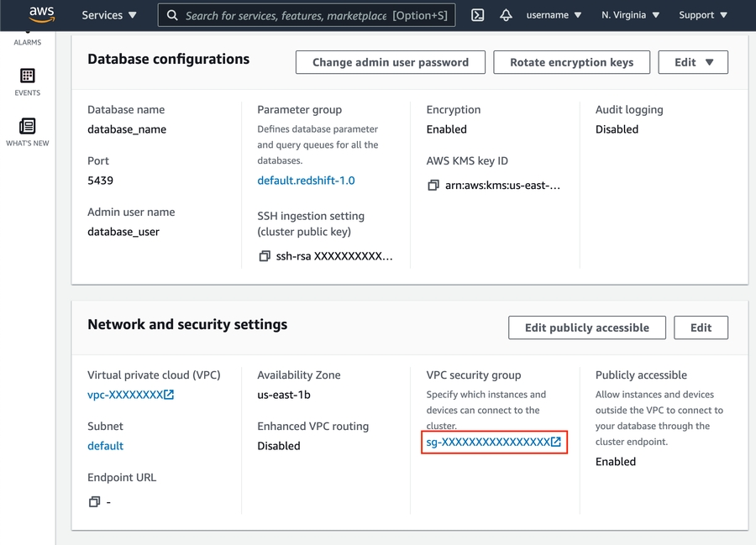Image resolution: width=756 pixels, height=545 pixels.
Task: Click the AWS logo home icon
Action: [41, 14]
